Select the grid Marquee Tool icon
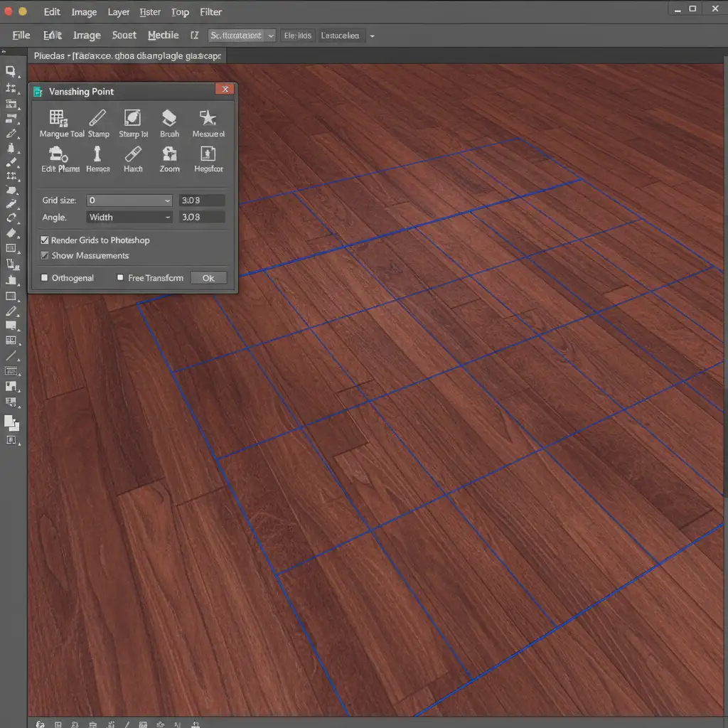 58,118
